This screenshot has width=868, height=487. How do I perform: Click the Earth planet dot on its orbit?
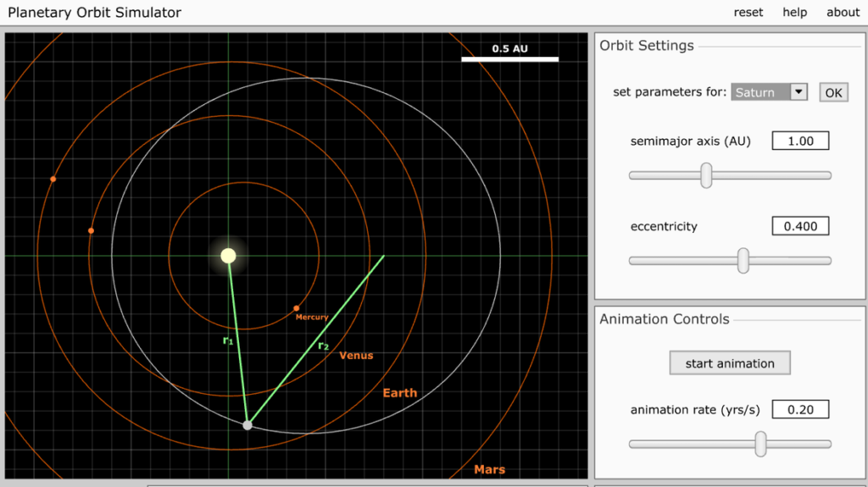[x=53, y=180]
